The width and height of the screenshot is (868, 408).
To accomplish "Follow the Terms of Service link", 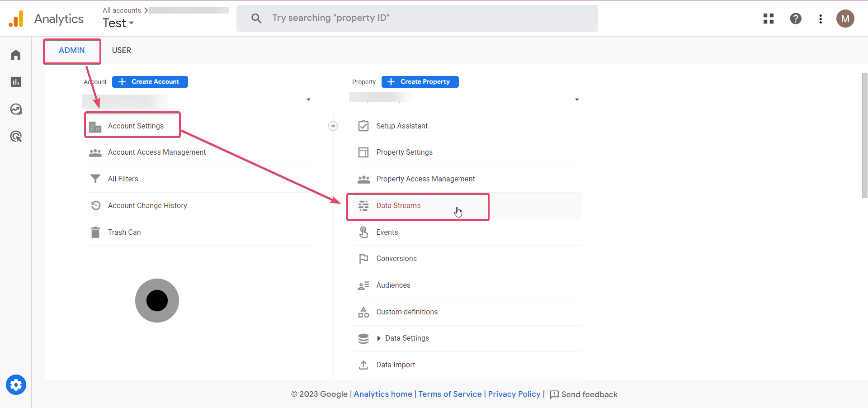I will point(450,394).
